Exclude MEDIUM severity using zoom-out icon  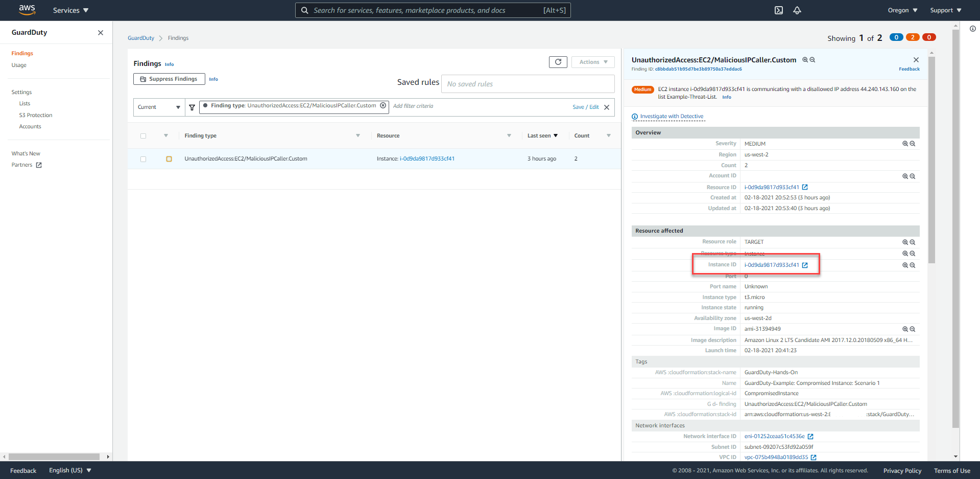913,144
